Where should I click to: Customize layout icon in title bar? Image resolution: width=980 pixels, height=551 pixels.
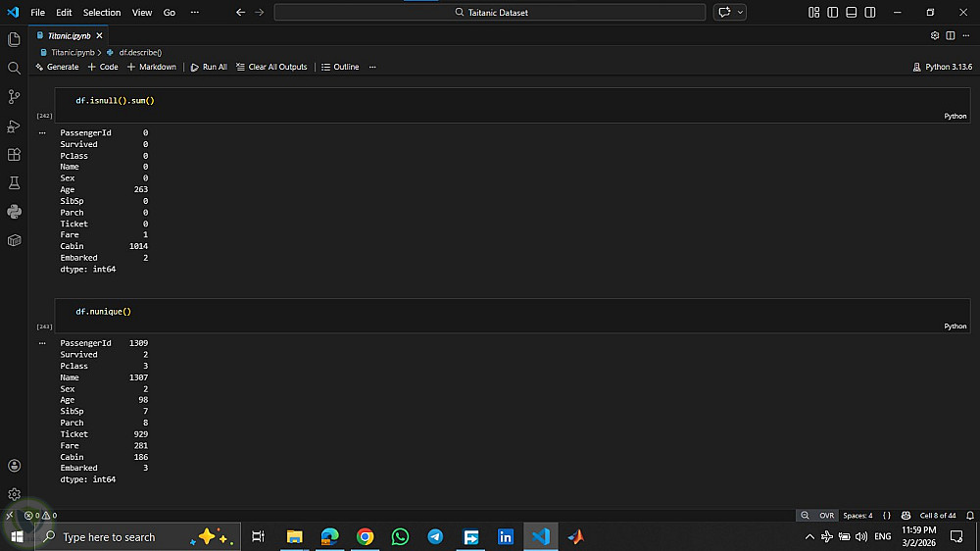[x=813, y=12]
